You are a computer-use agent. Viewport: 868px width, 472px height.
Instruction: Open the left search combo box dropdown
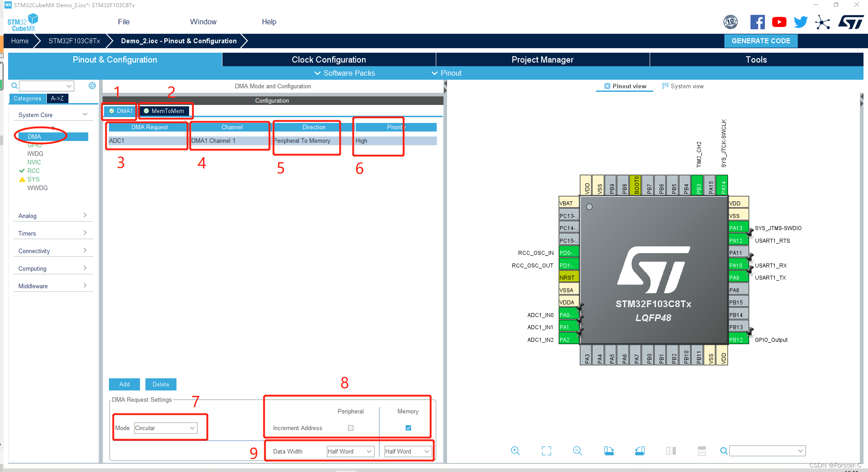69,86
